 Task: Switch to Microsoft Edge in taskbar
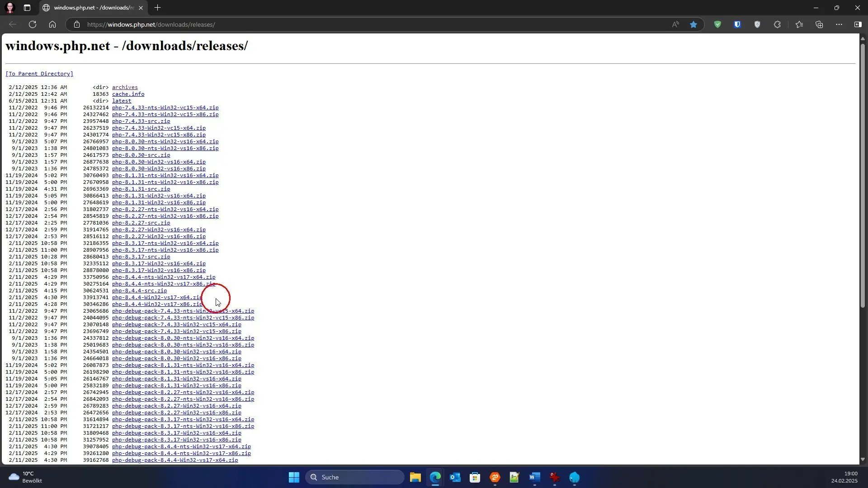point(435,477)
